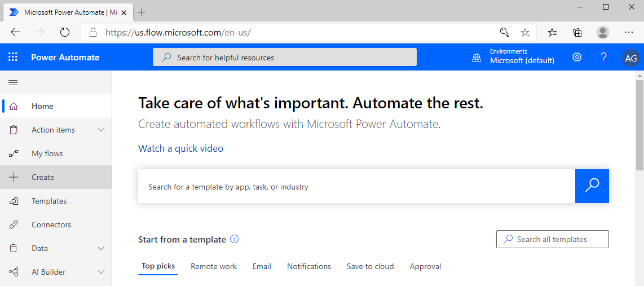Open the browser Collections icon

click(577, 33)
